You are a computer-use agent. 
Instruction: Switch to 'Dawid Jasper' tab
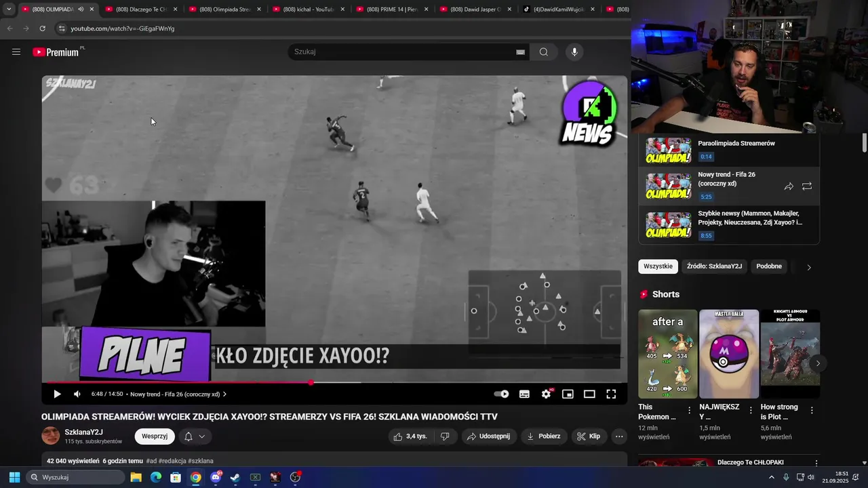[x=475, y=9]
